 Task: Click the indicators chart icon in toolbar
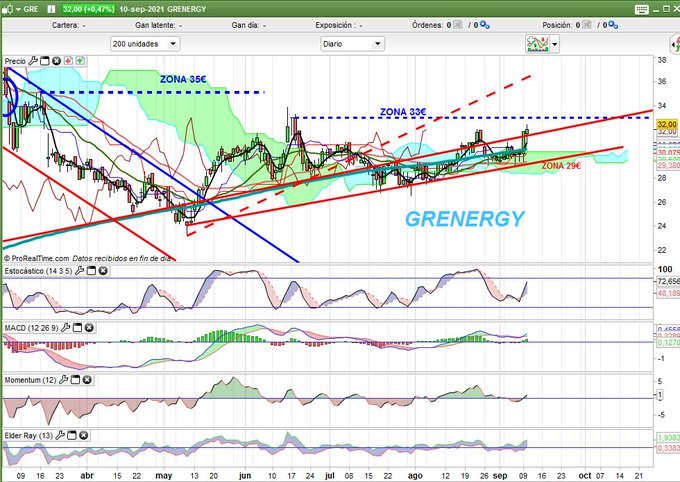click(538, 44)
